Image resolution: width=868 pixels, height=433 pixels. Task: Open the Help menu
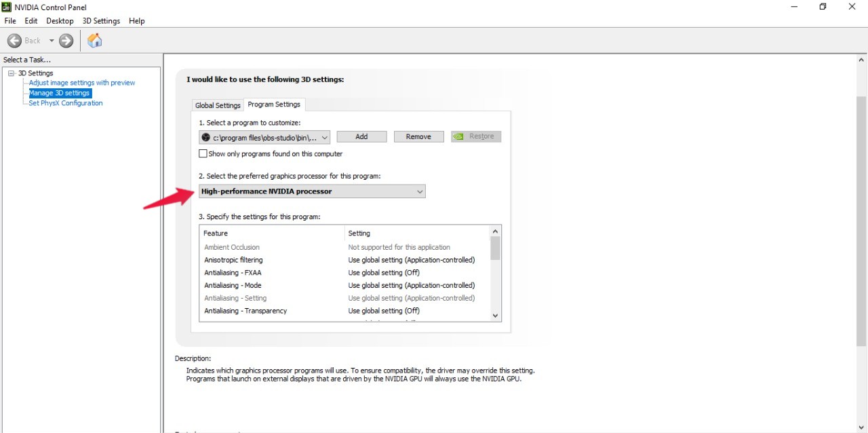click(137, 21)
